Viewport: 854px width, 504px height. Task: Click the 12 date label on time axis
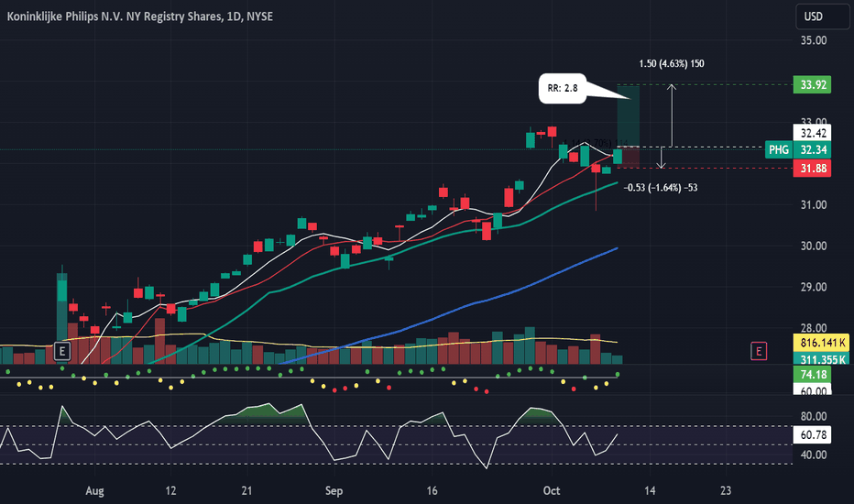(x=170, y=491)
